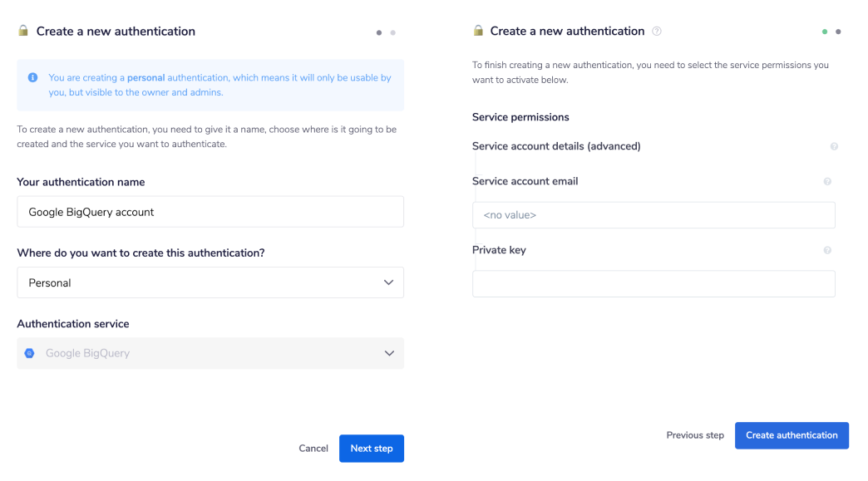Screen dimensions: 868x481
Task: Open the authentication location dropdown showing Personal
Action: [x=210, y=282]
